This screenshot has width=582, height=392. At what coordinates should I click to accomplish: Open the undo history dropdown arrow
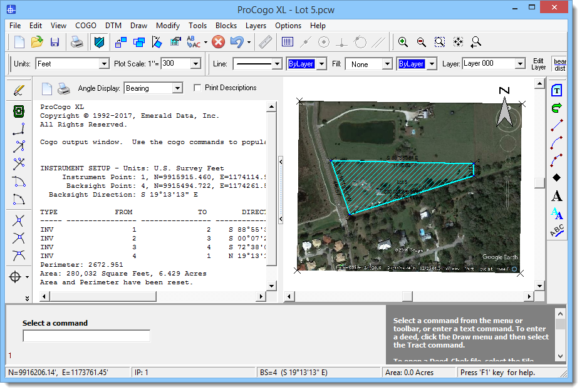249,43
